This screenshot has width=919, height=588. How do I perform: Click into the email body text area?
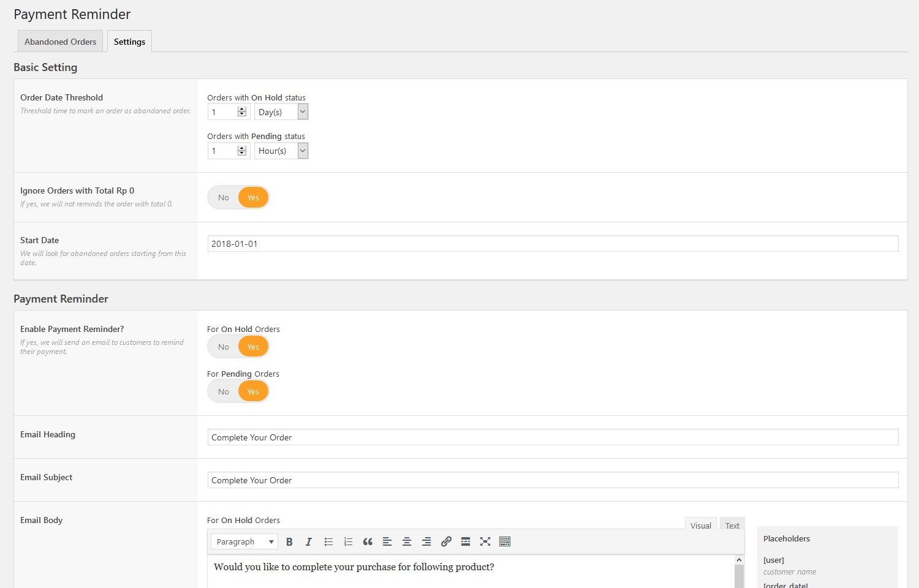[471, 572]
